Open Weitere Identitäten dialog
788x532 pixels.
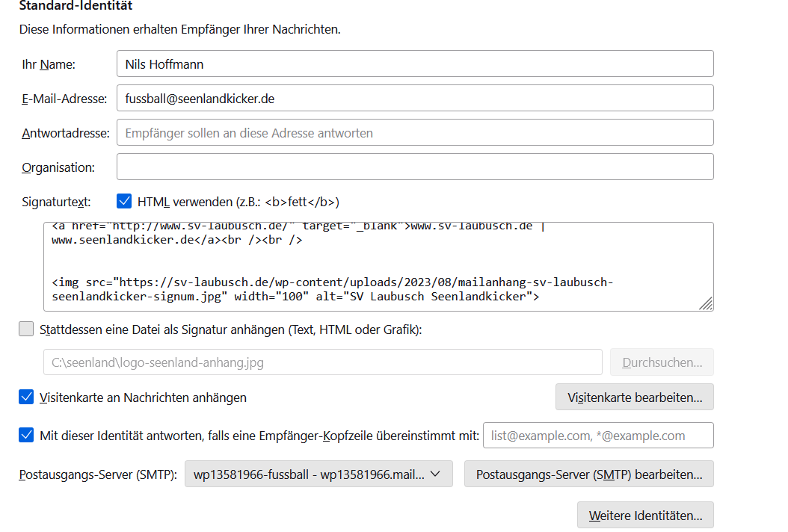(x=644, y=516)
